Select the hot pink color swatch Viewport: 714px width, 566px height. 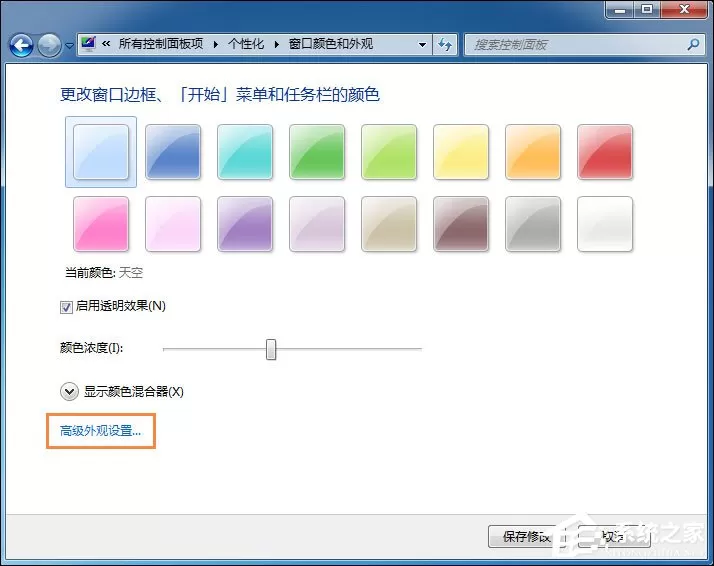coord(101,224)
